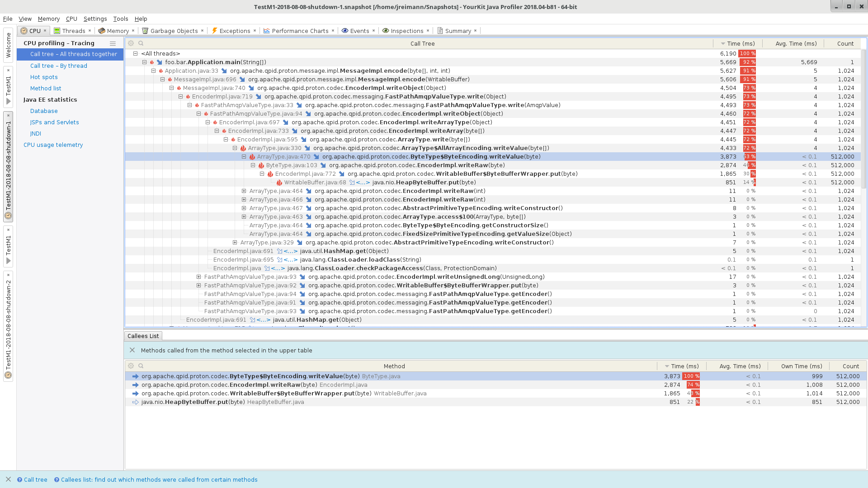868x488 pixels.
Task: Select Hot spots in the left sidebar
Action: (x=43, y=77)
